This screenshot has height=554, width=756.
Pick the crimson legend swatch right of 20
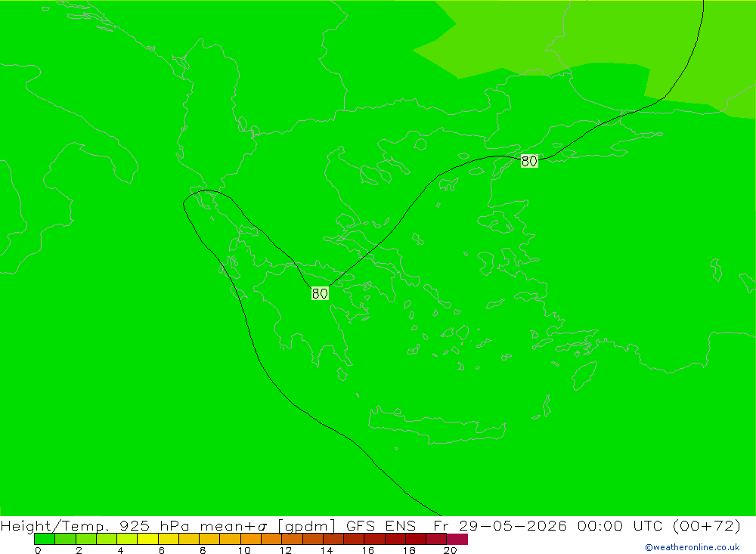457,539
